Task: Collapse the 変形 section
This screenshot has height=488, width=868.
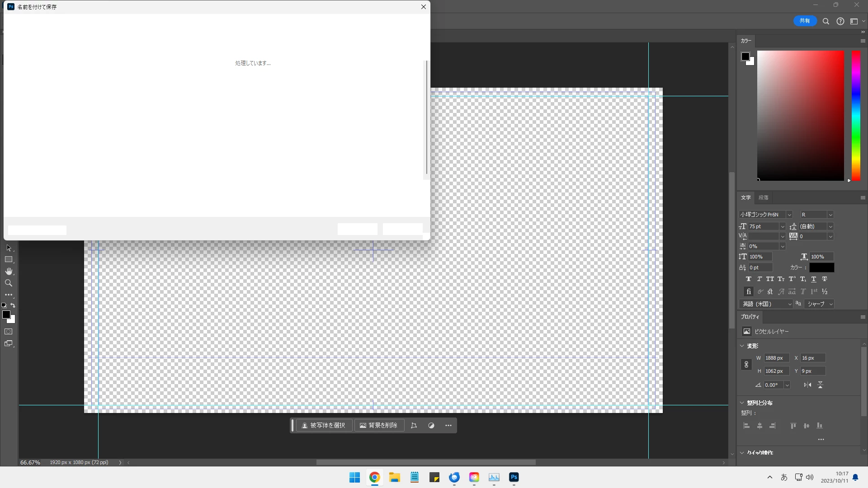Action: coord(742,346)
